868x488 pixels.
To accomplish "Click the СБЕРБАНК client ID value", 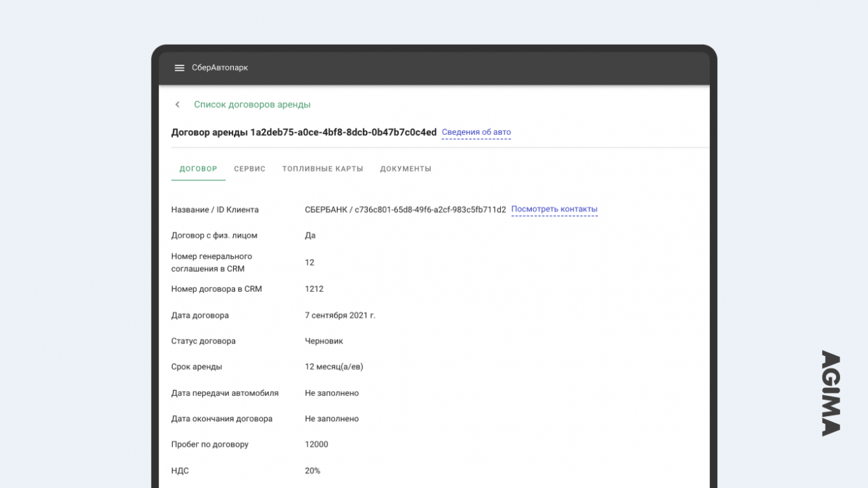I will (405, 210).
